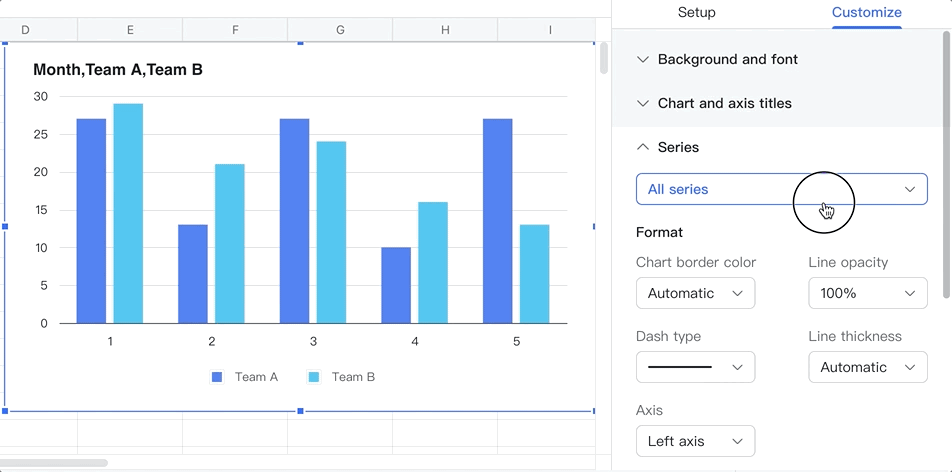
Task: Open the Line opacity 100% dropdown
Action: click(867, 293)
